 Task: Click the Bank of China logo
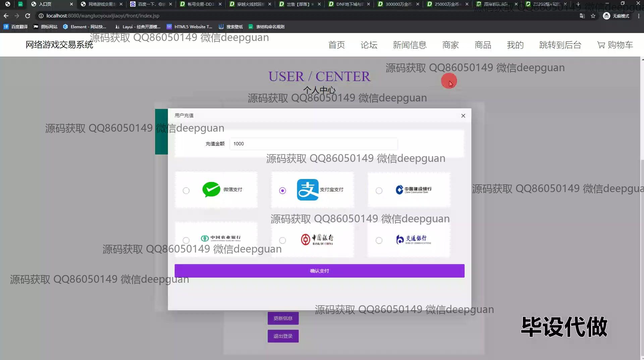click(x=317, y=239)
